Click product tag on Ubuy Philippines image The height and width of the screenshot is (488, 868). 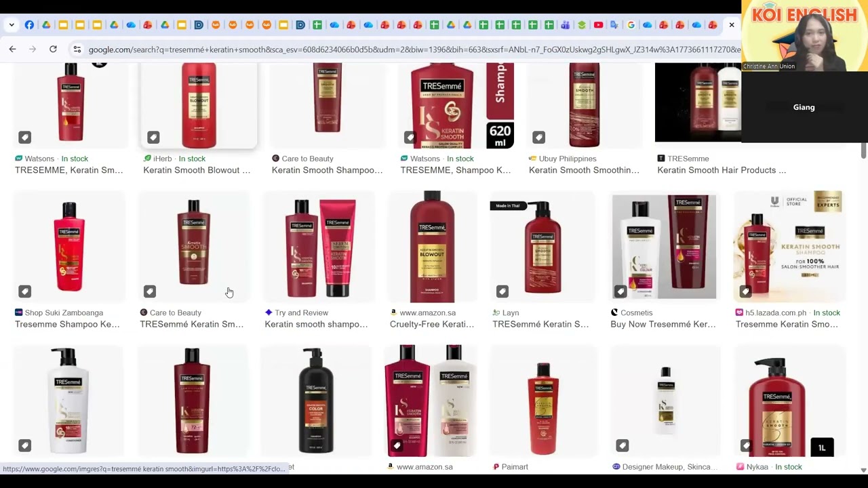(x=538, y=138)
